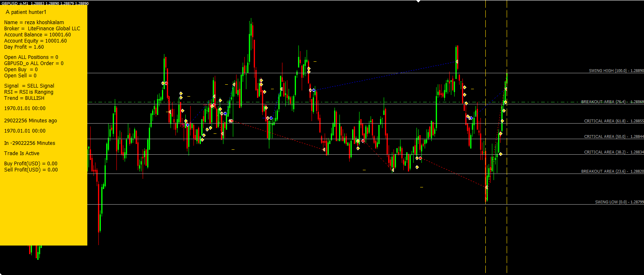
Task: Click 'BREAKOUT AREA (23.6) - 1.28820' label
Action: [x=612, y=171]
